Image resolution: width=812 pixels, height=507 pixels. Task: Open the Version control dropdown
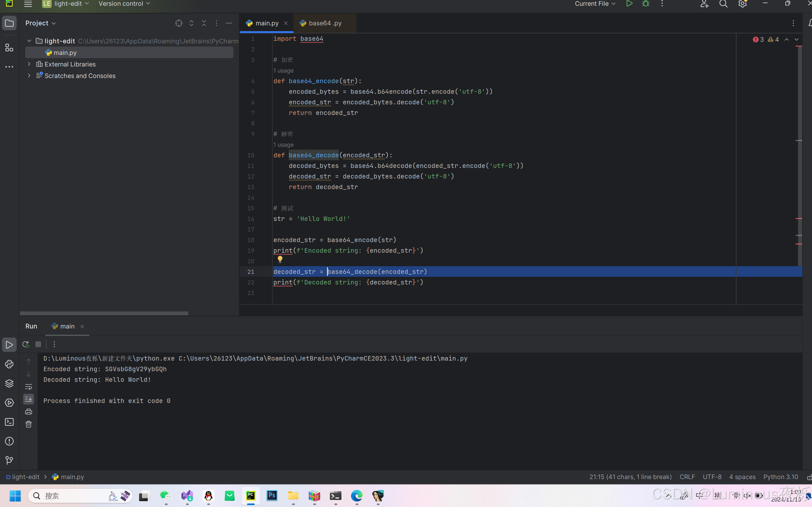point(124,4)
